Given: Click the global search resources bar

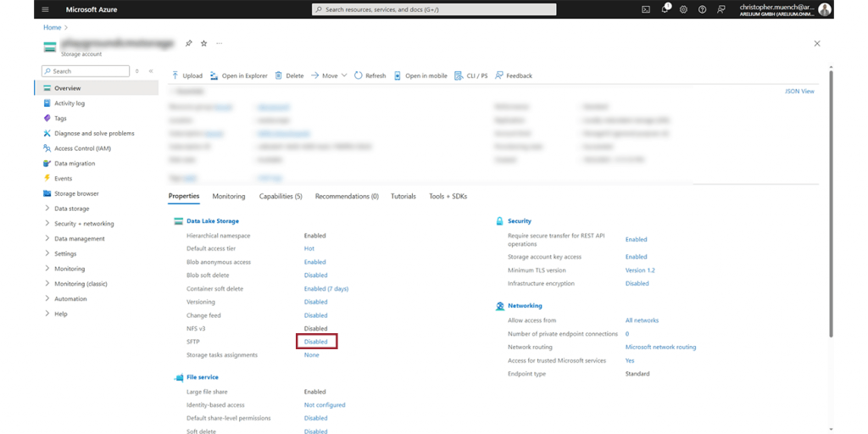Looking at the screenshot, I should (434, 9).
